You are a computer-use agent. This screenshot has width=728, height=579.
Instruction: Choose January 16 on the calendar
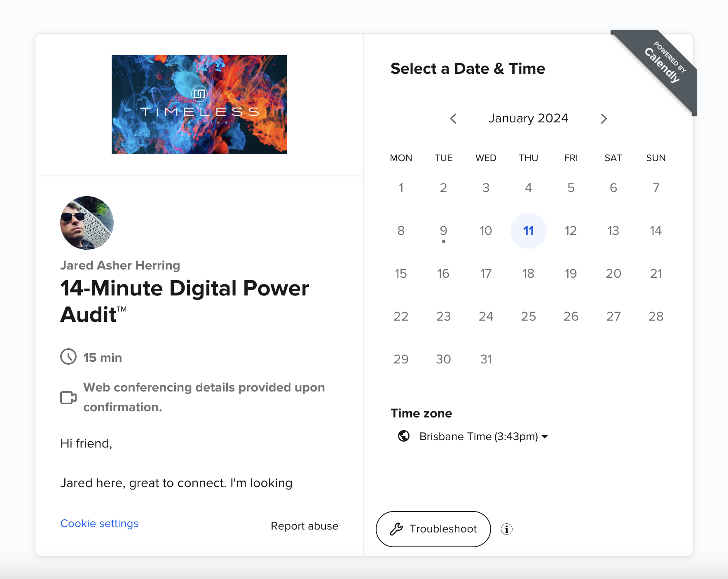tap(443, 274)
